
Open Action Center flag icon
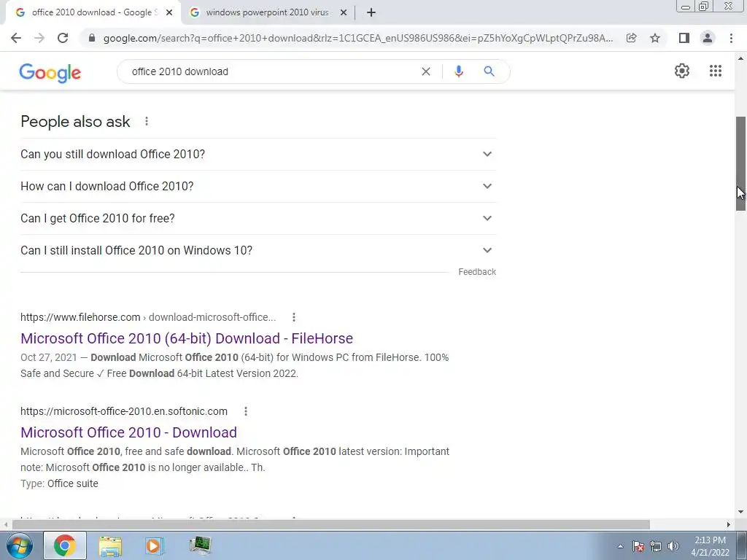click(638, 546)
